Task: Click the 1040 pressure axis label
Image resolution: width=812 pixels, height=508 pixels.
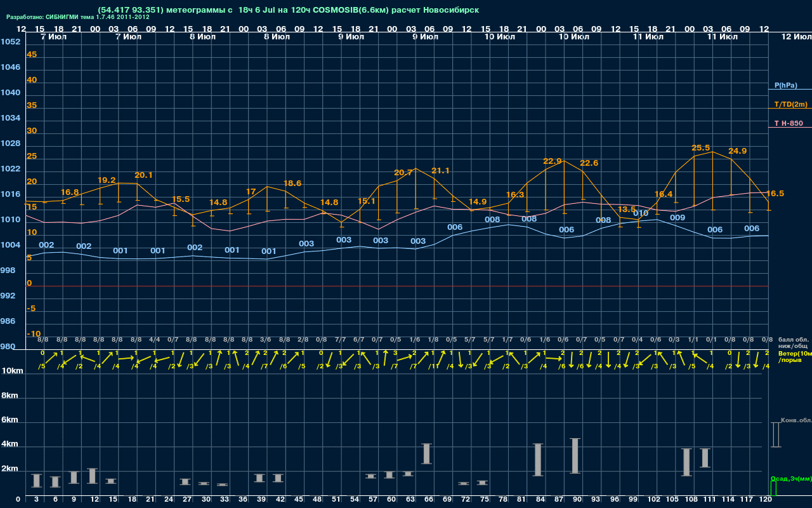Action: coord(10,93)
